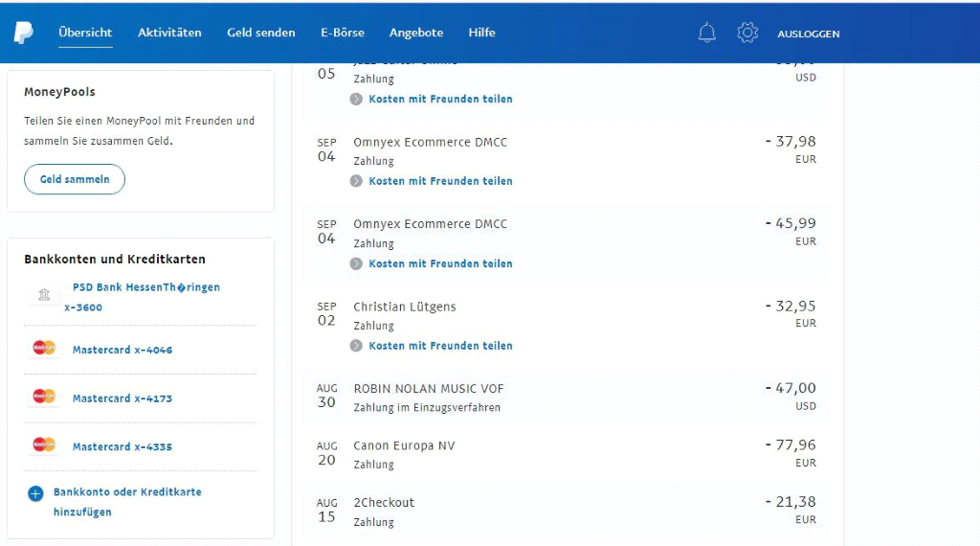This screenshot has width=980, height=546.
Task: Open the notifications bell
Action: point(707,33)
